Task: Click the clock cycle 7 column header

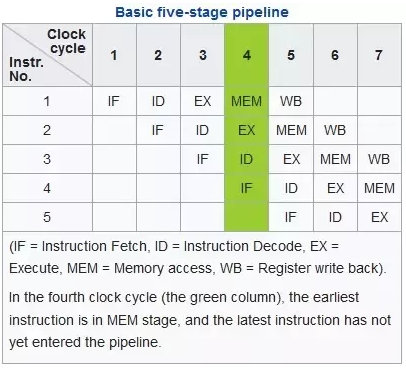Action: coord(379,55)
